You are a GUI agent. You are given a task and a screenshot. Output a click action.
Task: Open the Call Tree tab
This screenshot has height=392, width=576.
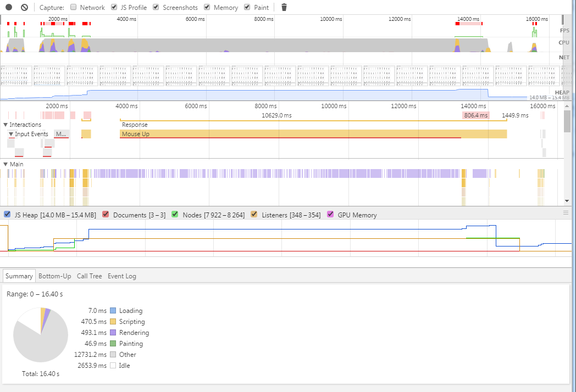click(x=89, y=276)
